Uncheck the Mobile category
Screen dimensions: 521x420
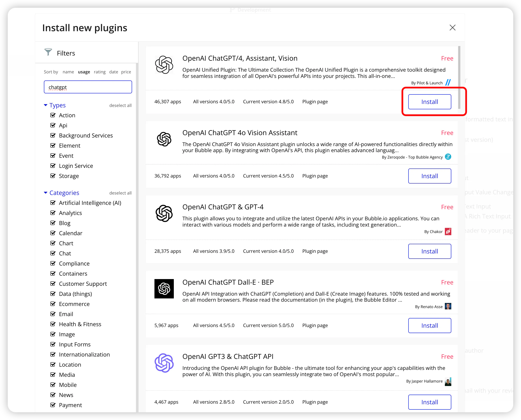(53, 385)
